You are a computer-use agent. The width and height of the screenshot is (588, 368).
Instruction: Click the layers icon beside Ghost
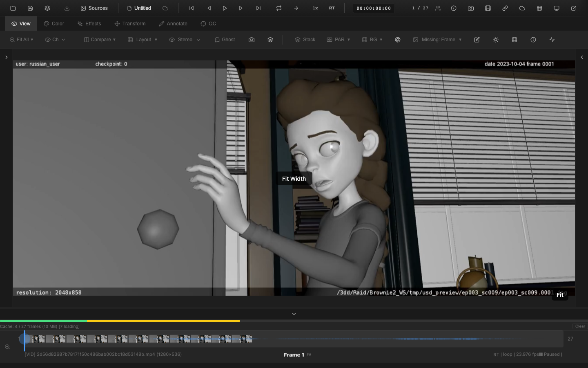(x=270, y=40)
